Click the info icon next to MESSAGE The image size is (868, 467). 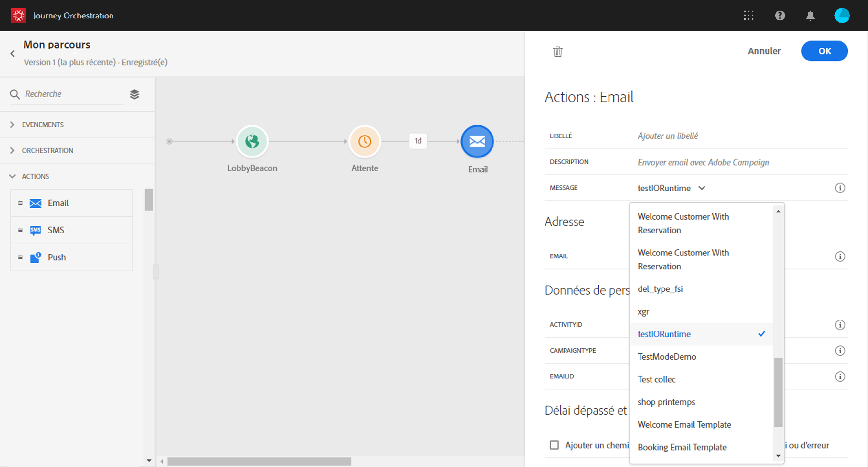(x=840, y=188)
